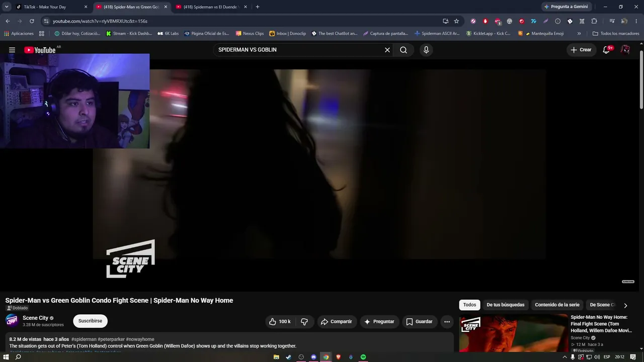
Task: Ask about the video with Preguntar
Action: coord(379,321)
